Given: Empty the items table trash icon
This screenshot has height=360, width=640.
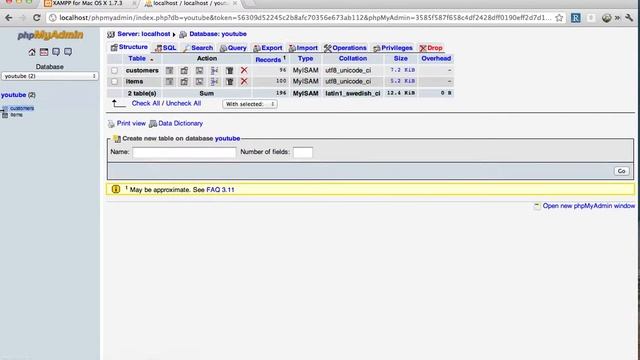Looking at the screenshot, I should [229, 81].
